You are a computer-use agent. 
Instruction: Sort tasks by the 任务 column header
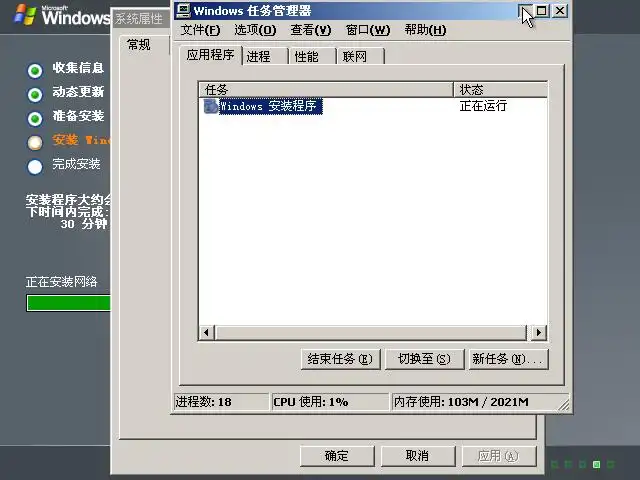[326, 89]
